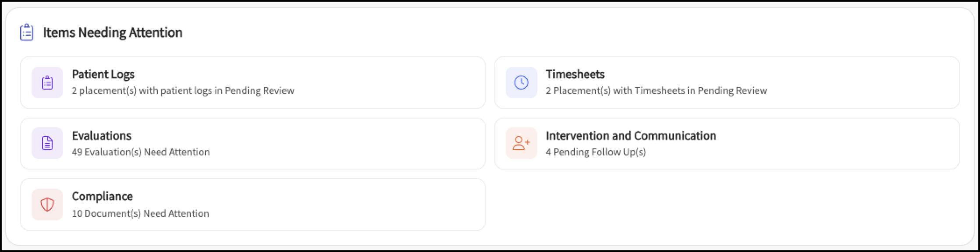Click the Evaluations heading
Screen dimensions: 980x252
click(x=102, y=136)
